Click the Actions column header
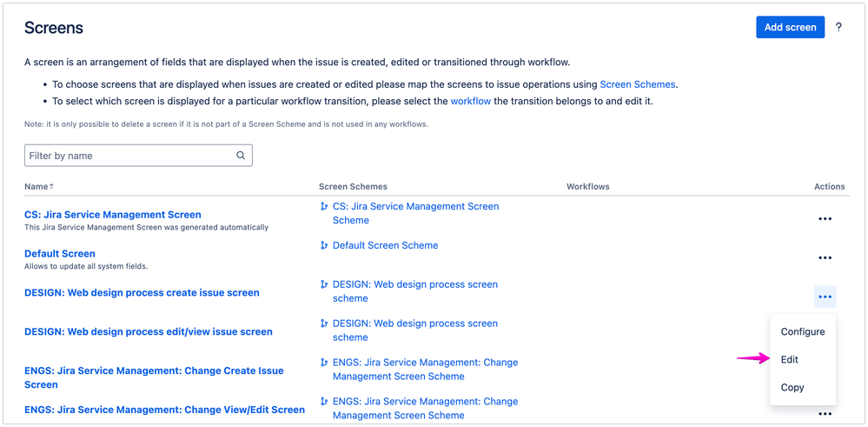The width and height of the screenshot is (868, 427). 829,187
